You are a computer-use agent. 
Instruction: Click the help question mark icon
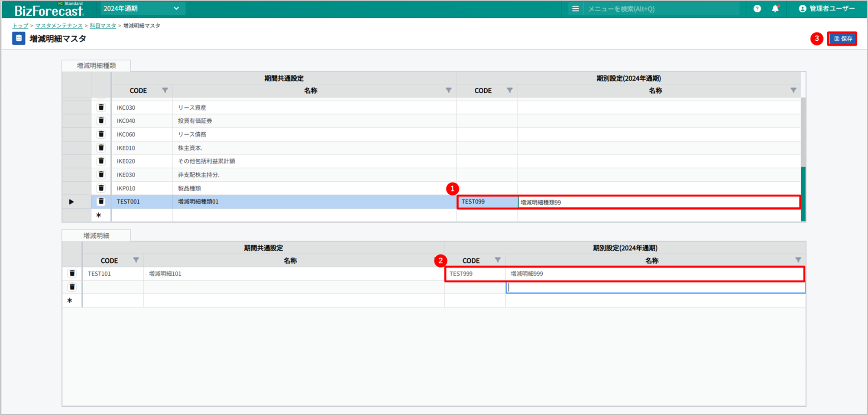click(x=757, y=9)
